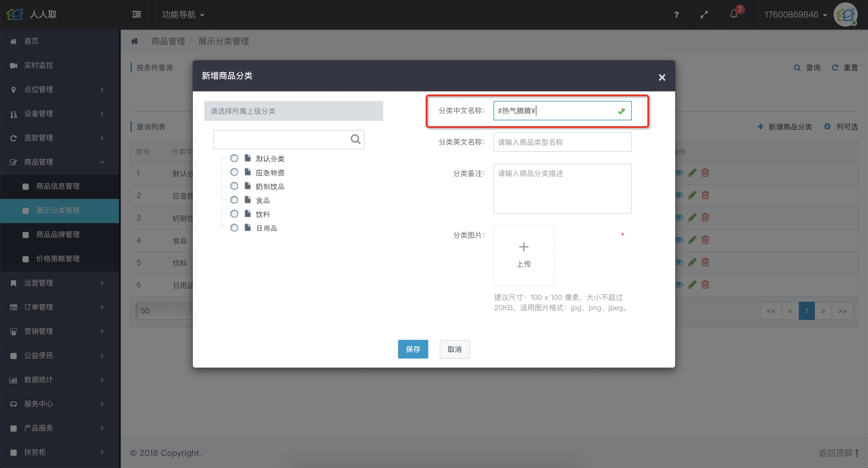This screenshot has width=868, height=468.
Task: Toggle view eye icon in row 1
Action: tap(679, 173)
